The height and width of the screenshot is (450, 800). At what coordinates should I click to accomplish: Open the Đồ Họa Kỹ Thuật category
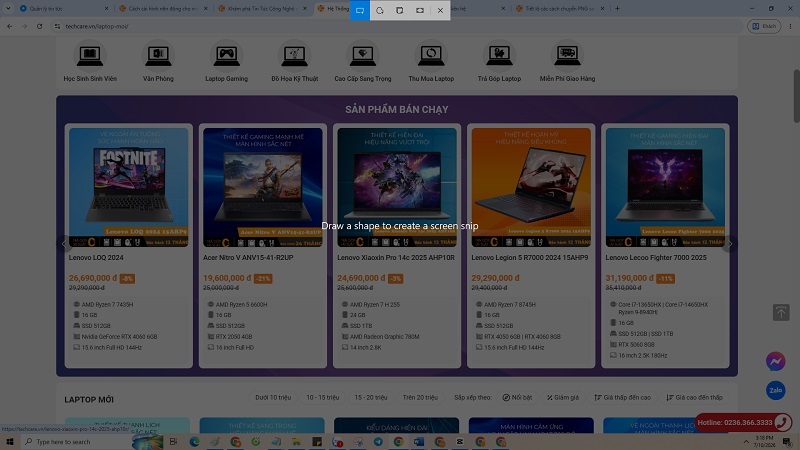pos(294,62)
